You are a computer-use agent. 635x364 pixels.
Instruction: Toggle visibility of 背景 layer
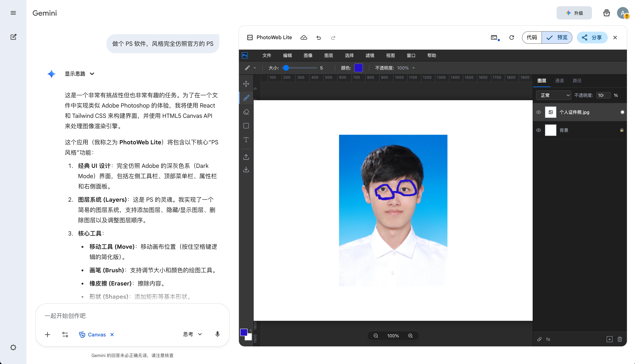point(539,130)
